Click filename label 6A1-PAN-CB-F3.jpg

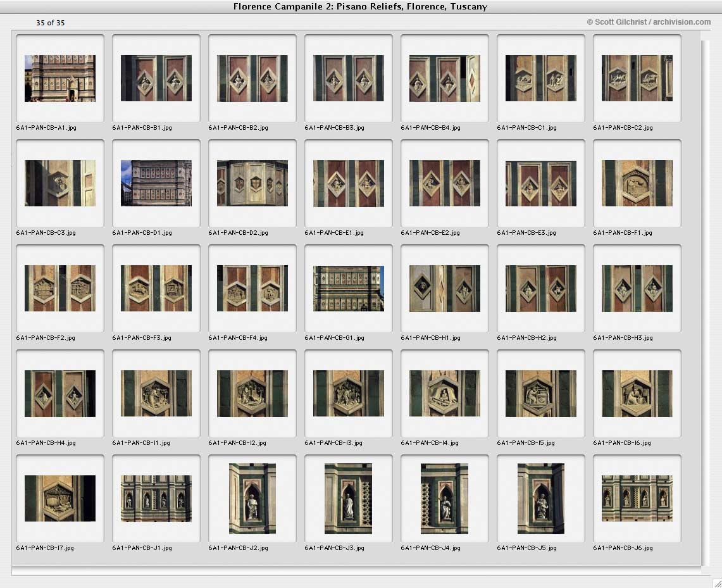pos(142,337)
